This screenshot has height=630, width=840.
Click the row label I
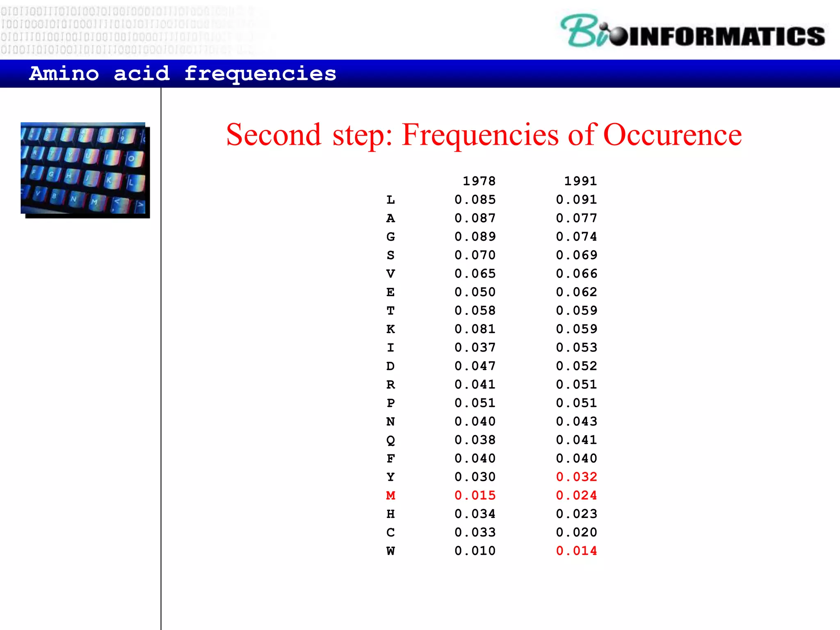pos(390,347)
